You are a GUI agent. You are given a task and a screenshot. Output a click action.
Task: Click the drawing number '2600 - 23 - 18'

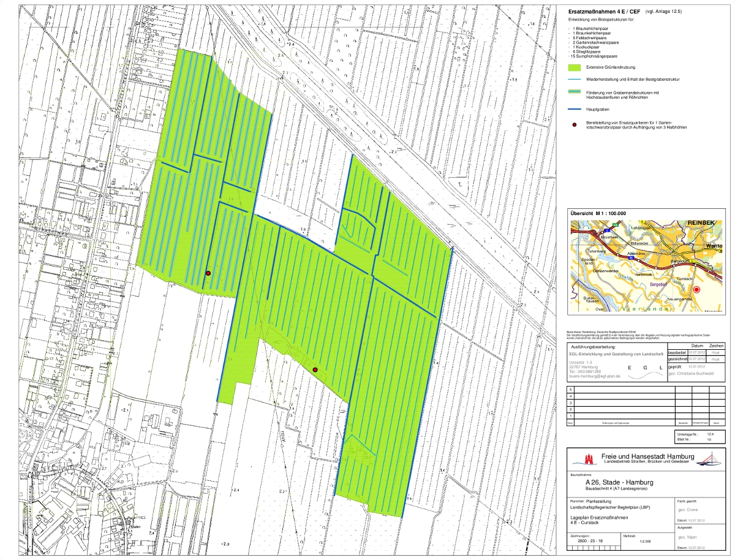coord(590,541)
